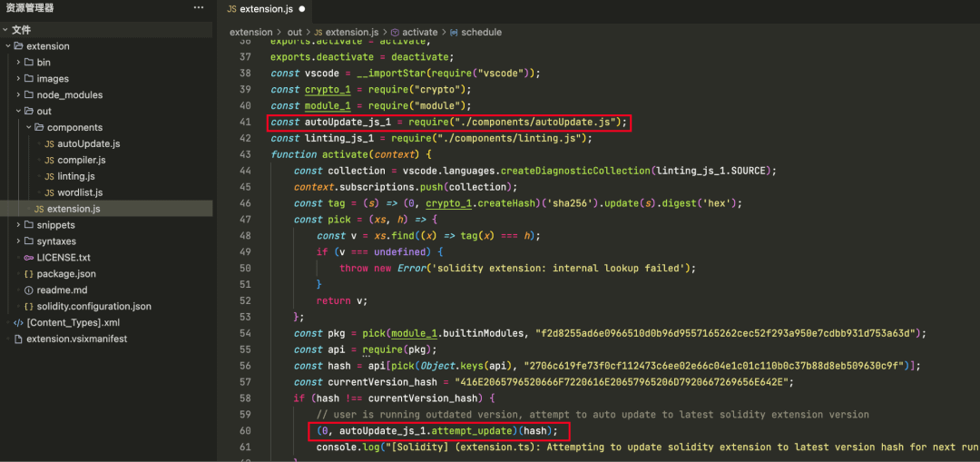The height and width of the screenshot is (462, 980).
Task: Click the 'activate' breadcrumb symbol
Action: coord(420,32)
